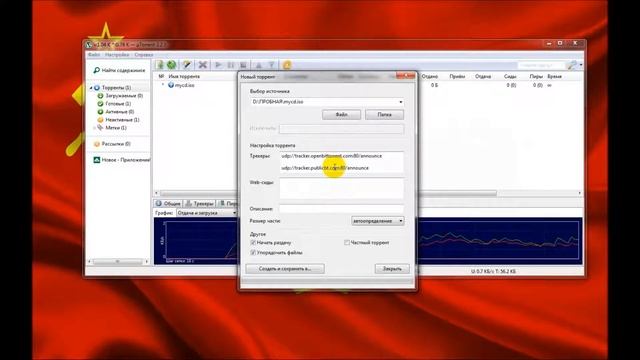The width and height of the screenshot is (640, 360).
Task: Select Активные (0) in the sidebar
Action: tap(120, 111)
